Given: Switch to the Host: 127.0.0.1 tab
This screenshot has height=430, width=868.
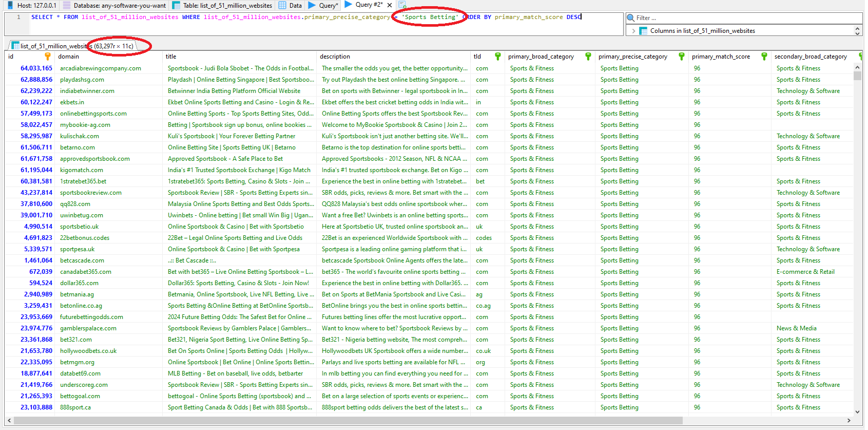Looking at the screenshot, I should click(32, 5).
